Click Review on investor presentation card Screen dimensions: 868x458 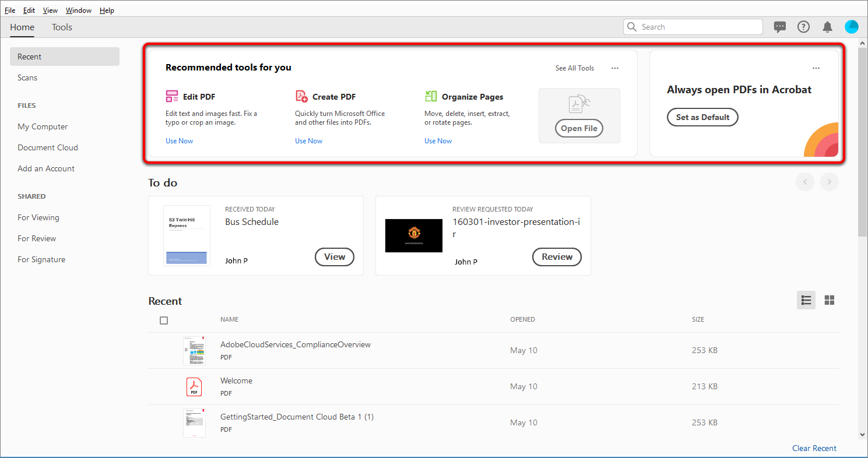(x=557, y=257)
